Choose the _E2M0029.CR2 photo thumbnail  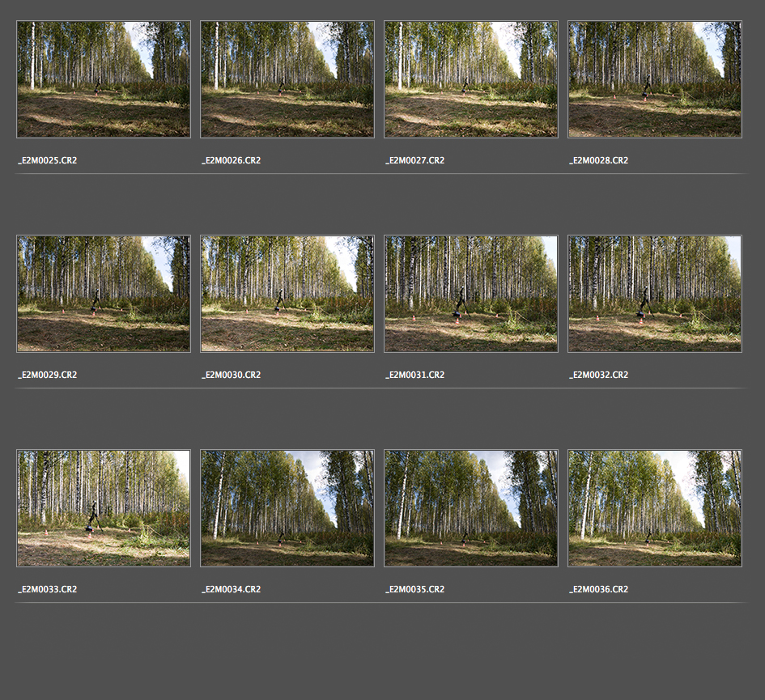tap(104, 294)
